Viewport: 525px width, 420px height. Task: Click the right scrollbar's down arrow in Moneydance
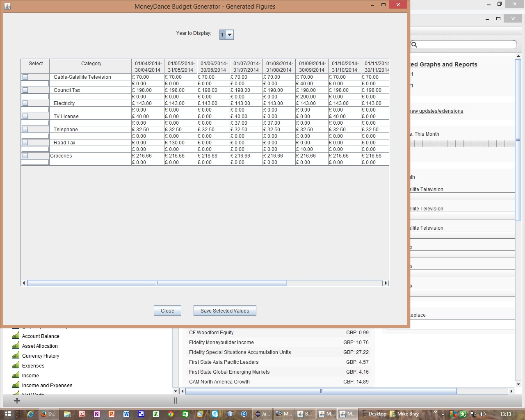518,384
